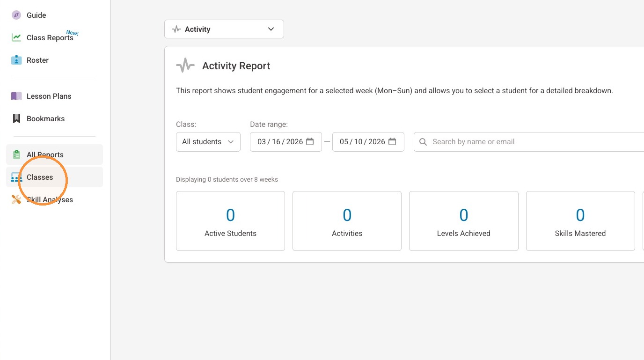This screenshot has width=644, height=360.
Task: Select Skill Analyses in the sidebar
Action: click(54, 199)
